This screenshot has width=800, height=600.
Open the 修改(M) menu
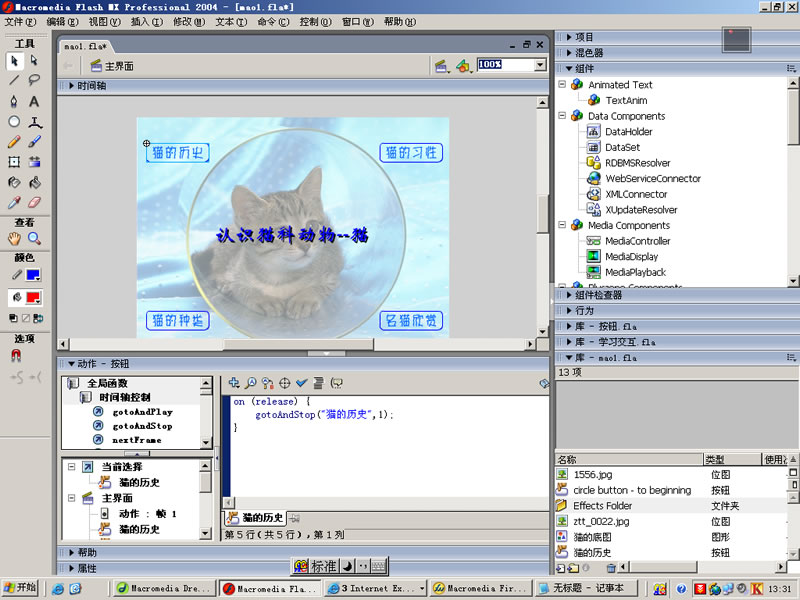[188, 21]
